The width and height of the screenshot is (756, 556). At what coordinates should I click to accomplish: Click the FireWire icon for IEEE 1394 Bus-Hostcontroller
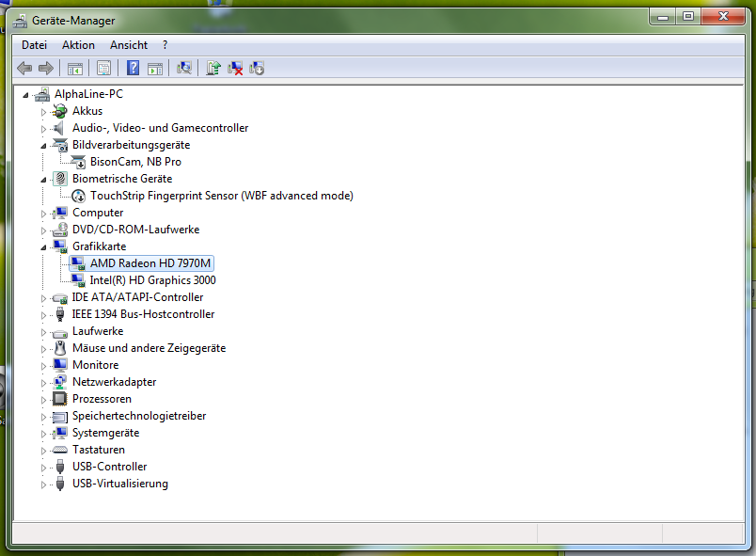coord(60,314)
